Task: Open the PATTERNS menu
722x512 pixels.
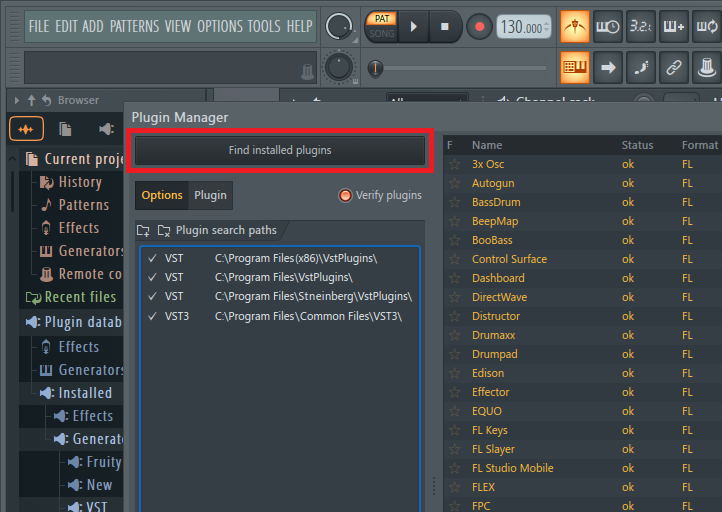Action: point(140,26)
